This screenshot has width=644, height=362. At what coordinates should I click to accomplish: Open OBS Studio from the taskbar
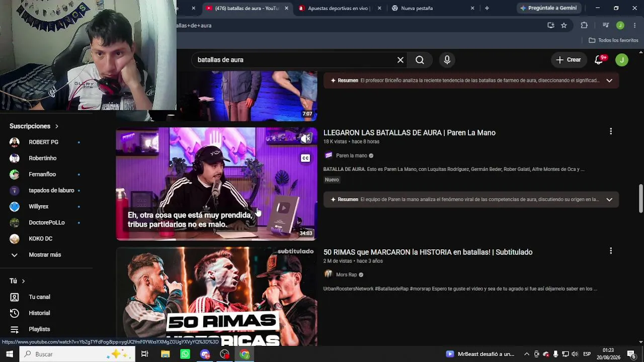coord(225,354)
